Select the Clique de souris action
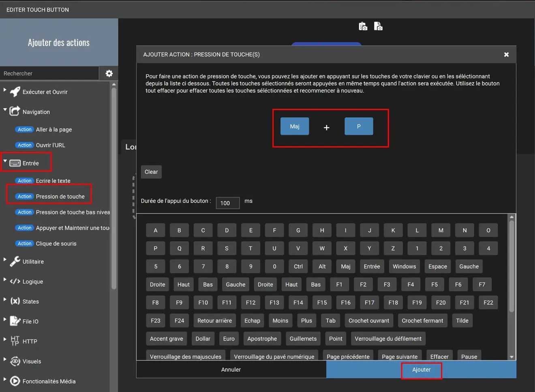This screenshot has height=392, width=535. click(46, 244)
